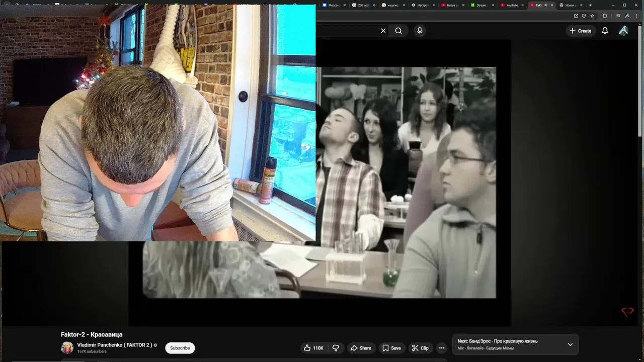Click the Mix - Лигалайз - Будущие Мамы text
The height and width of the screenshot is (362, 644).
click(486, 348)
